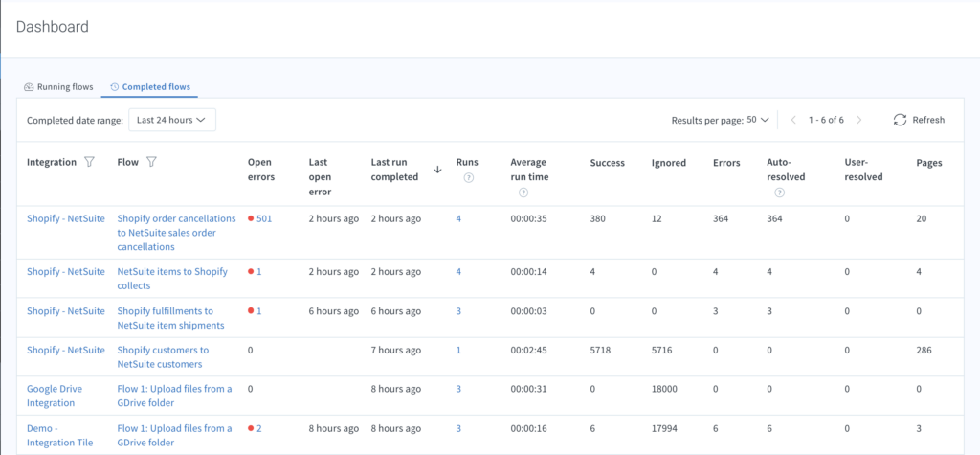
Task: Show help for Average run time
Action: 523,193
